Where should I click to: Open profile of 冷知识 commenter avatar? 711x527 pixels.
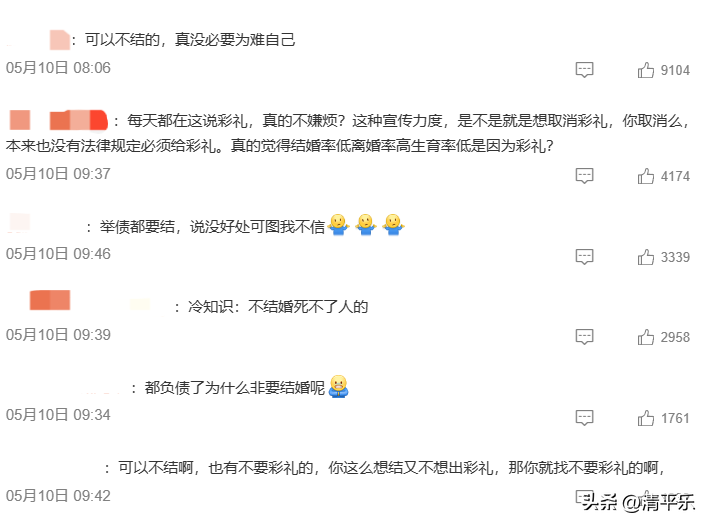pyautogui.click(x=50, y=300)
